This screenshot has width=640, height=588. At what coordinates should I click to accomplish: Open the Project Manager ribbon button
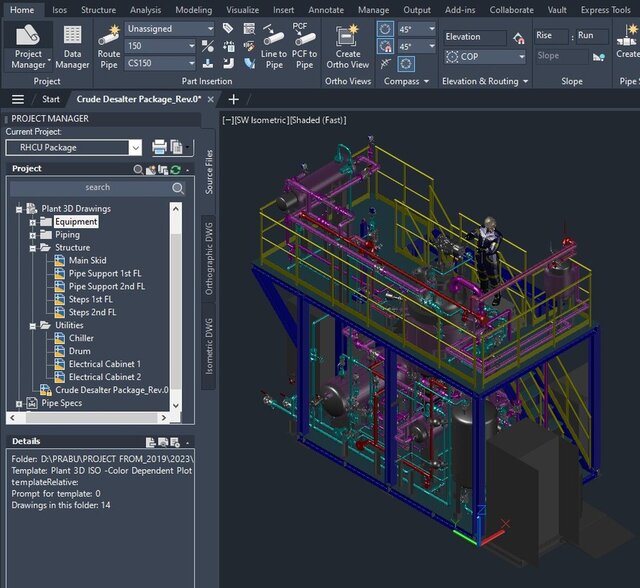pyautogui.click(x=28, y=46)
